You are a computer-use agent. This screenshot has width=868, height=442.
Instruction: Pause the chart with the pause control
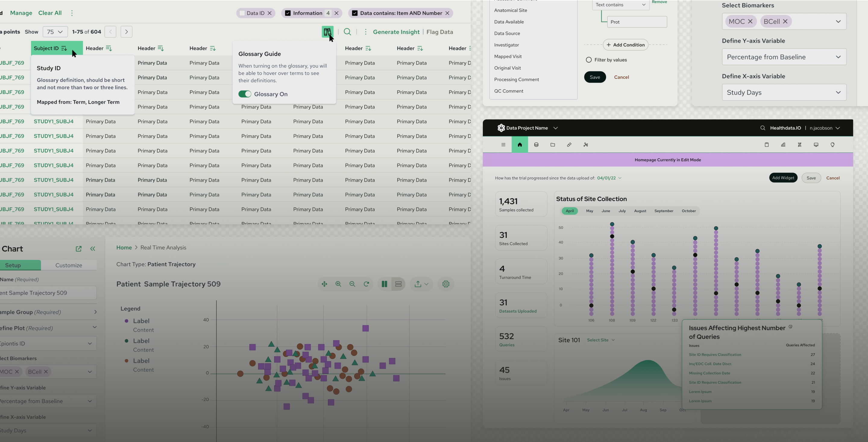(384, 284)
